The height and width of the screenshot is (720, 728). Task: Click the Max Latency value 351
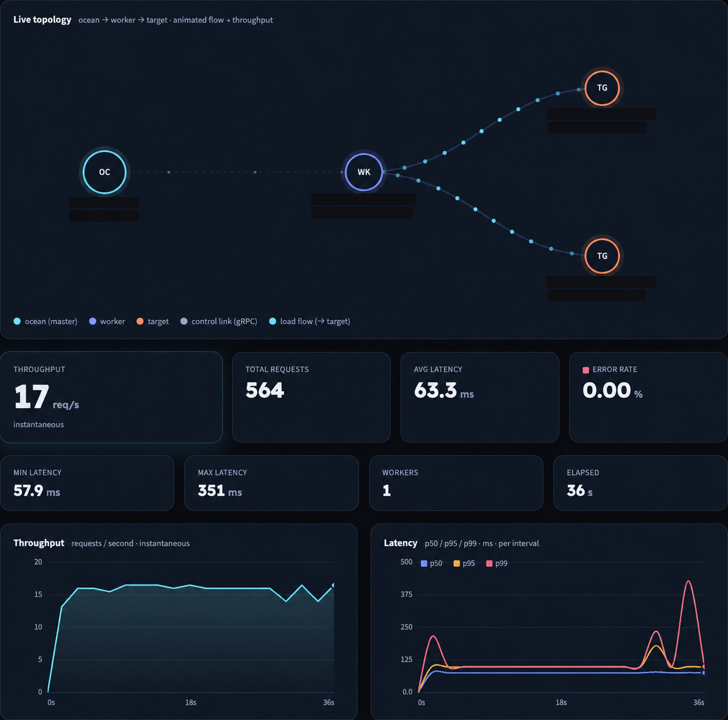click(x=211, y=490)
